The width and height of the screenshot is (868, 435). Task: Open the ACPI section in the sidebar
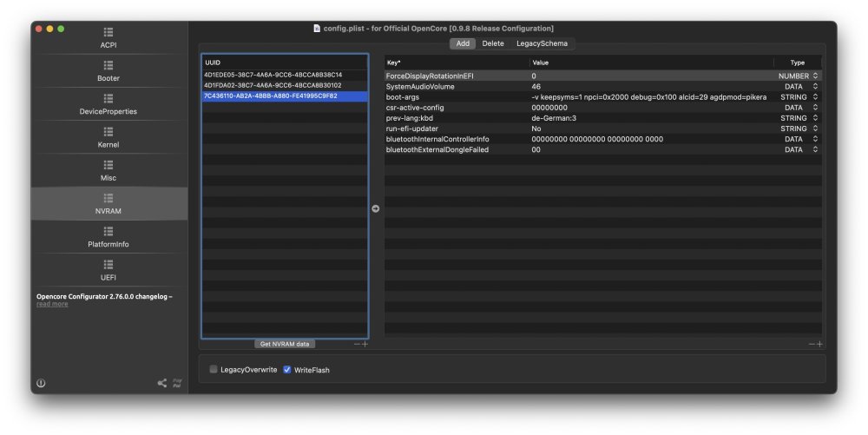click(x=108, y=37)
